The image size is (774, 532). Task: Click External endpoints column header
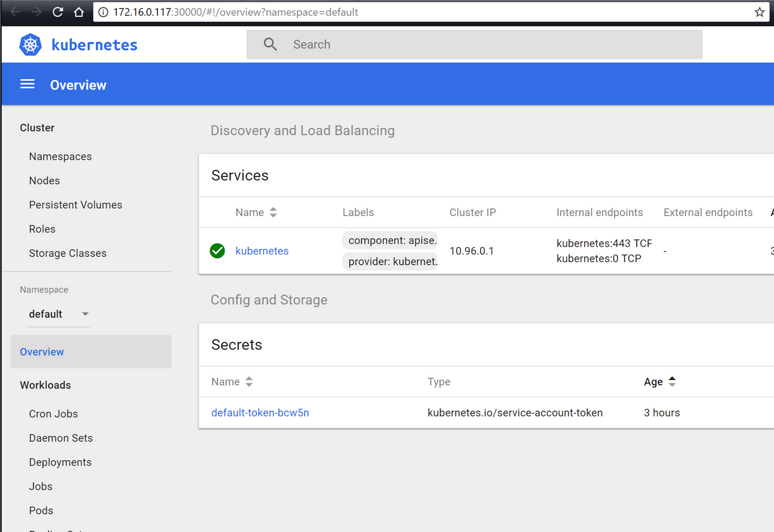pyautogui.click(x=708, y=213)
